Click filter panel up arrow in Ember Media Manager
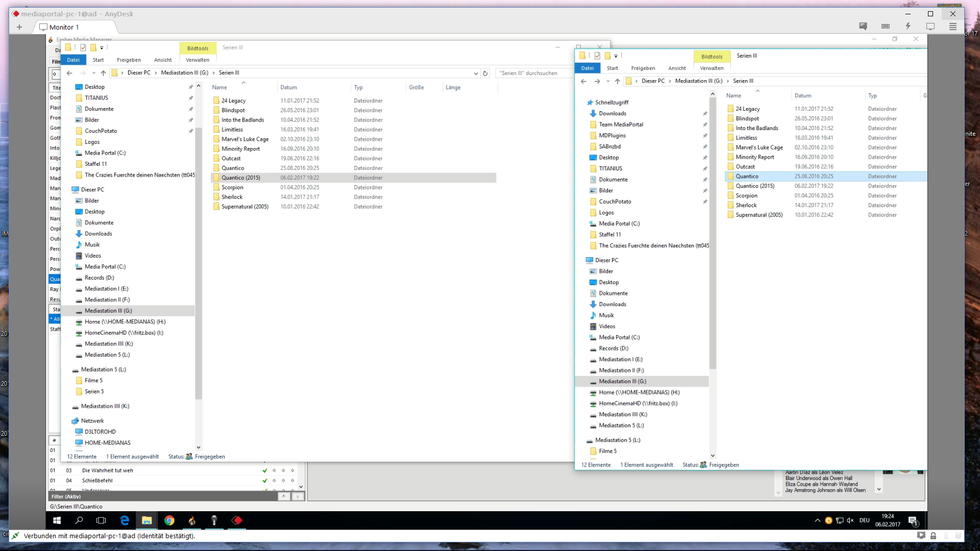 pyautogui.click(x=284, y=496)
